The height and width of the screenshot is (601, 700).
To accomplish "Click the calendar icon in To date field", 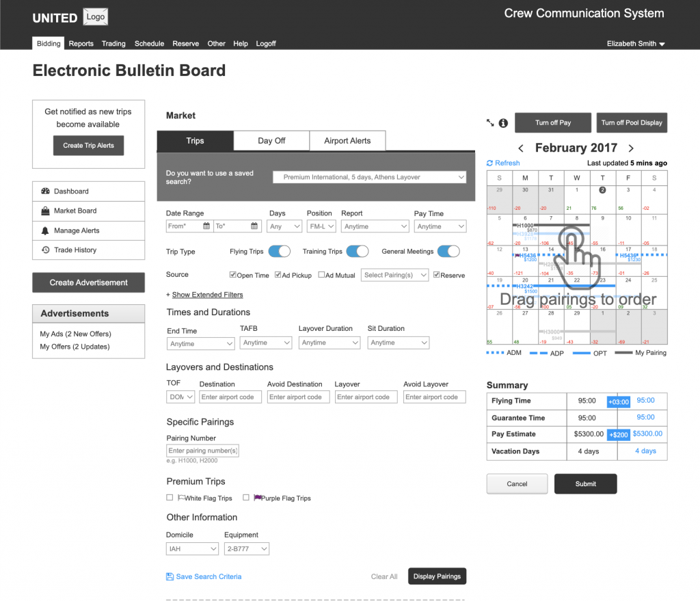I will pyautogui.click(x=254, y=226).
